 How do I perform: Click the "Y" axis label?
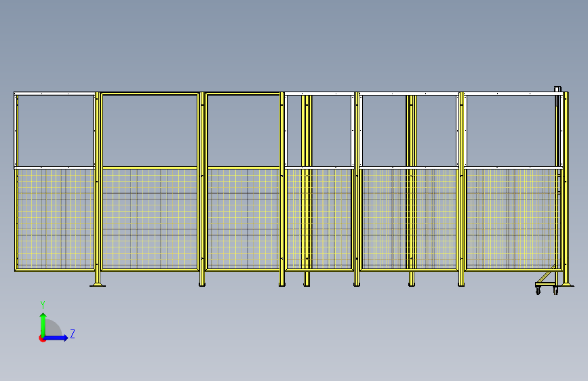43,305
